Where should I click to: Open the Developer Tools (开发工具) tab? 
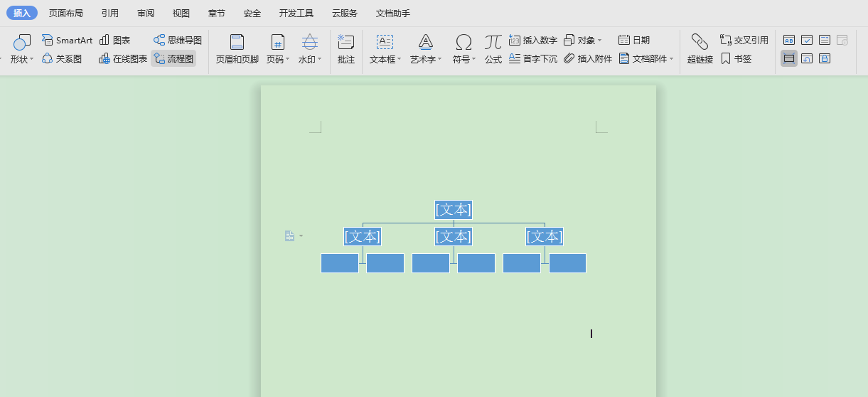point(296,14)
